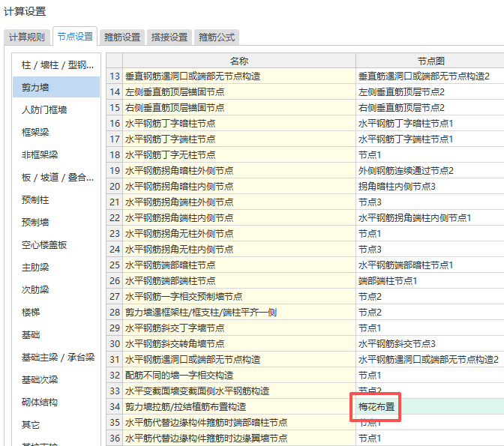Image resolution: width=504 pixels, height=446 pixels.
Task: Choose 基础次梁 in the component list
Action: (x=56, y=380)
